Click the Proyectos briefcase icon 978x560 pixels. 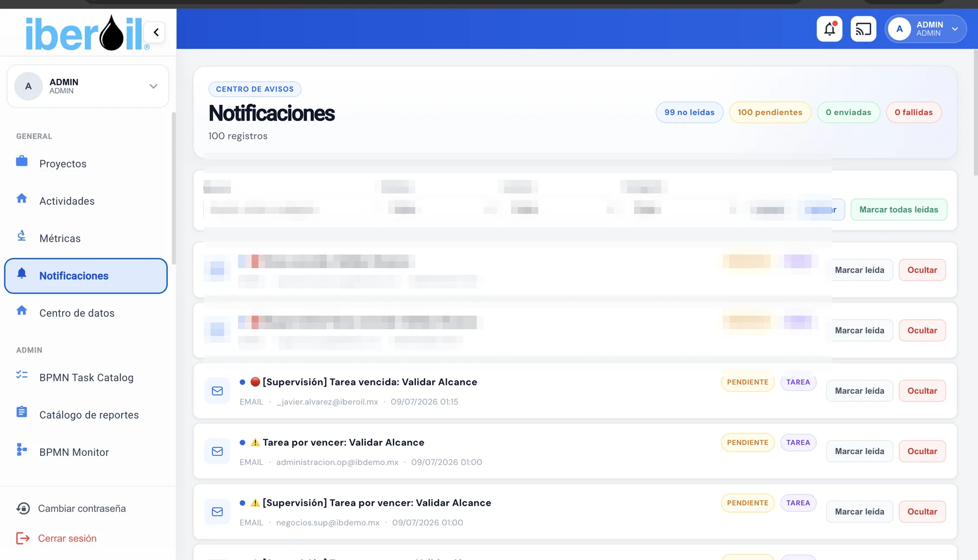click(x=22, y=161)
